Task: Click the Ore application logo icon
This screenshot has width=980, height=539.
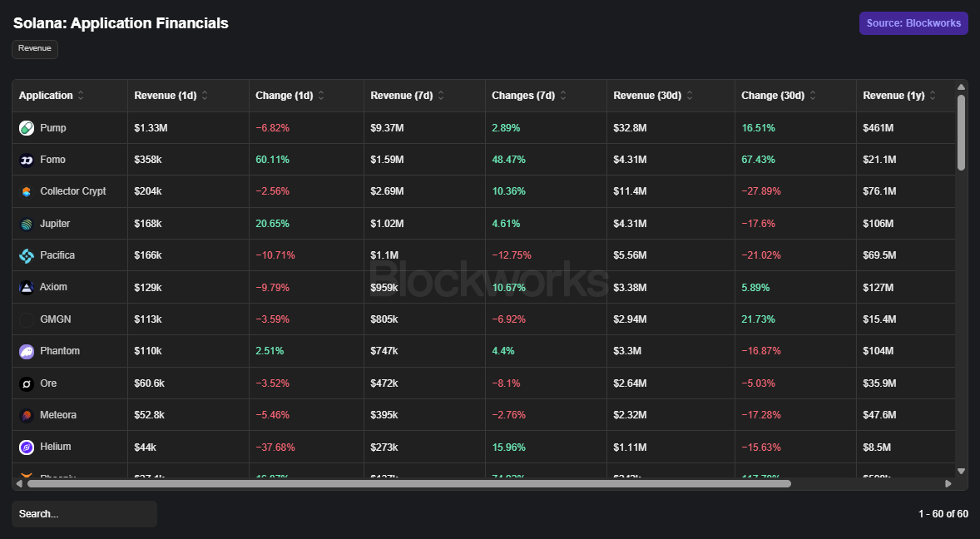Action: 27,383
